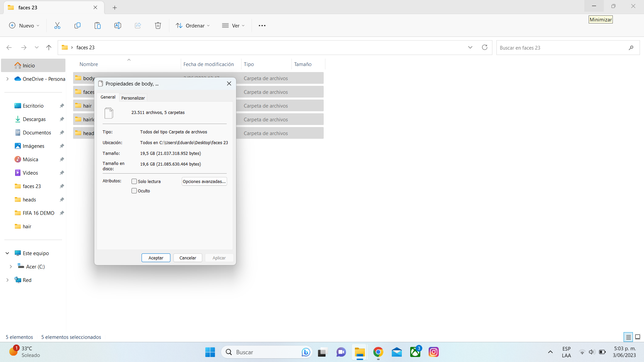Select Inicio in navigation pane
The height and width of the screenshot is (362, 644).
point(33,65)
